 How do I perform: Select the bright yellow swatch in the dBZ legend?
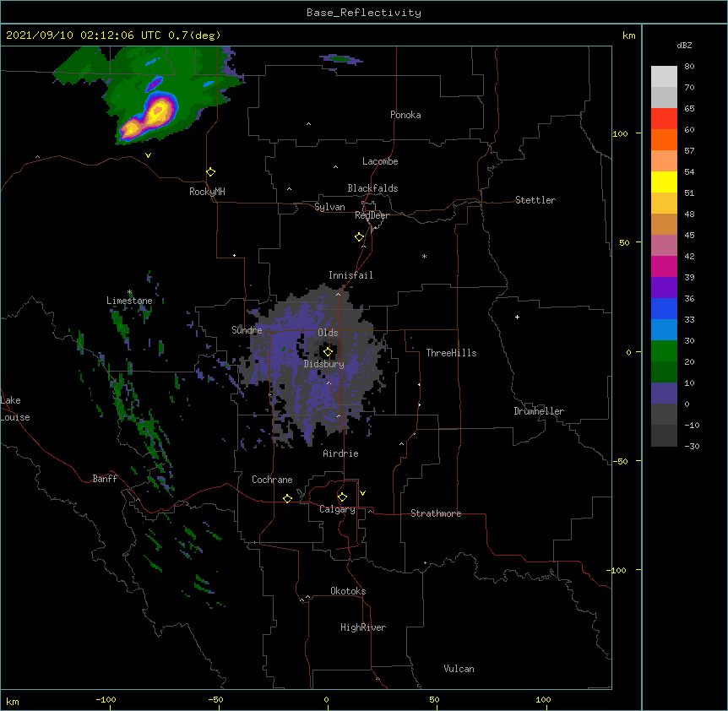664,182
